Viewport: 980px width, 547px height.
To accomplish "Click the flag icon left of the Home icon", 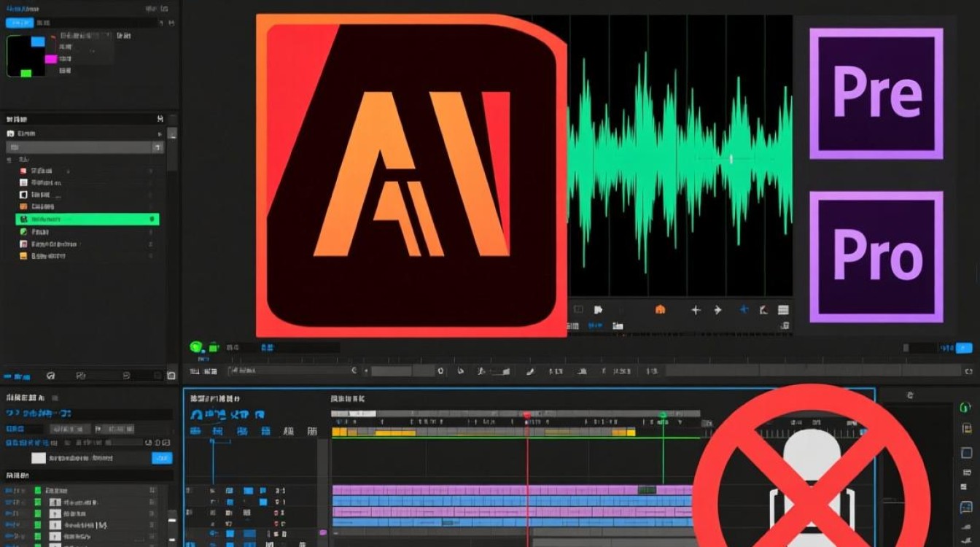I will tap(598, 309).
